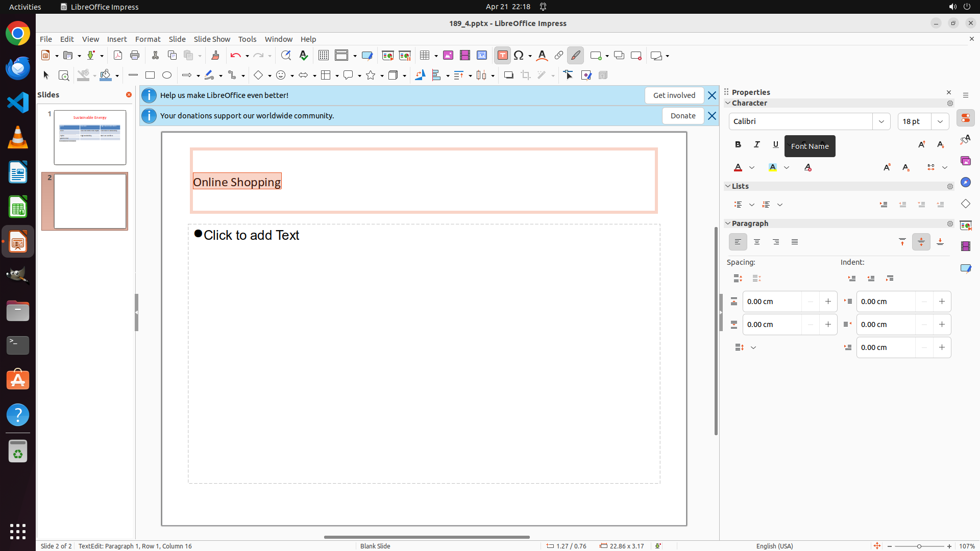
Task: Click the zoom slider in status bar
Action: point(919,546)
